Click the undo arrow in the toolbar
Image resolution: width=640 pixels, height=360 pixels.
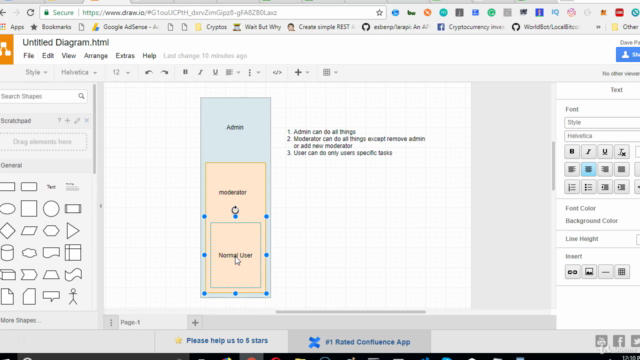149,72
